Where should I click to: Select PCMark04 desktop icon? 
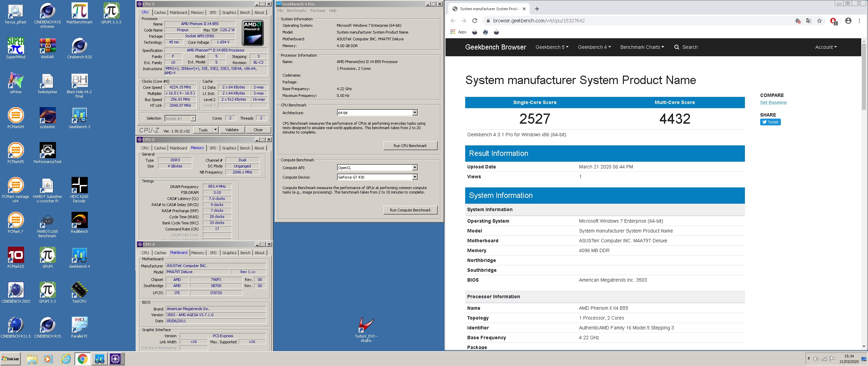16,118
